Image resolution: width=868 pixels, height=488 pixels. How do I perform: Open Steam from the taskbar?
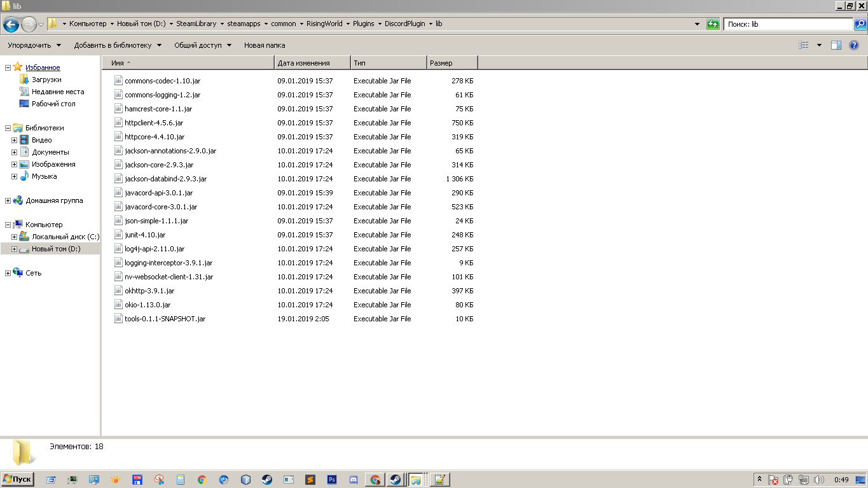(267, 480)
